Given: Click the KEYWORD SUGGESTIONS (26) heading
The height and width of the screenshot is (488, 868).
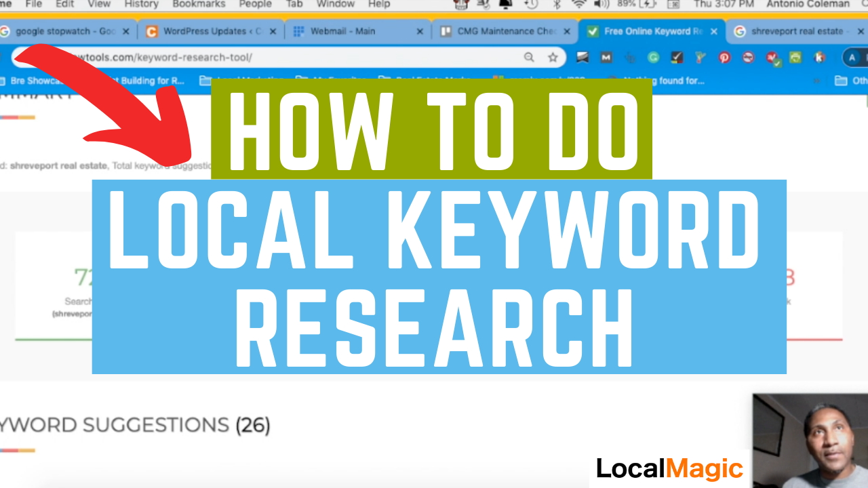Looking at the screenshot, I should [135, 425].
